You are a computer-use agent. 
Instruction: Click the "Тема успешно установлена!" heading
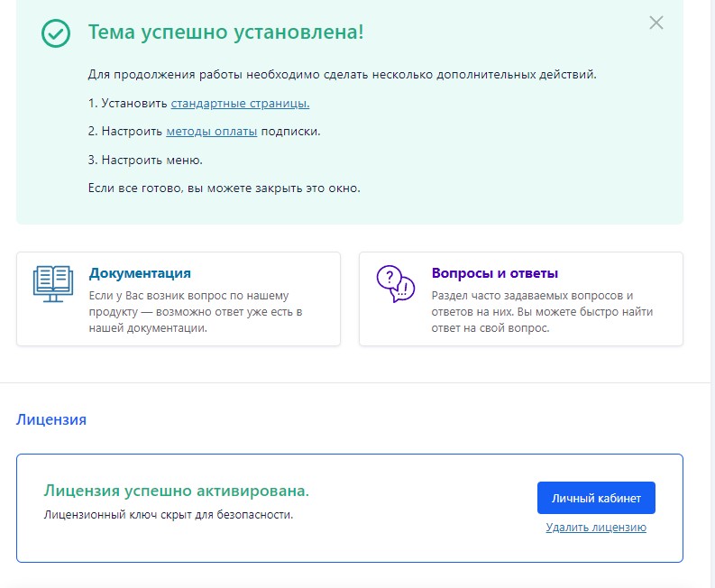226,33
